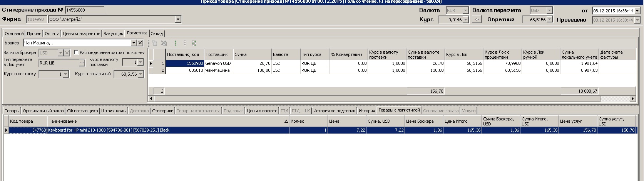Click the delete row icon in logistics toolbar
The width and height of the screenshot is (644, 181).
(x=164, y=43)
